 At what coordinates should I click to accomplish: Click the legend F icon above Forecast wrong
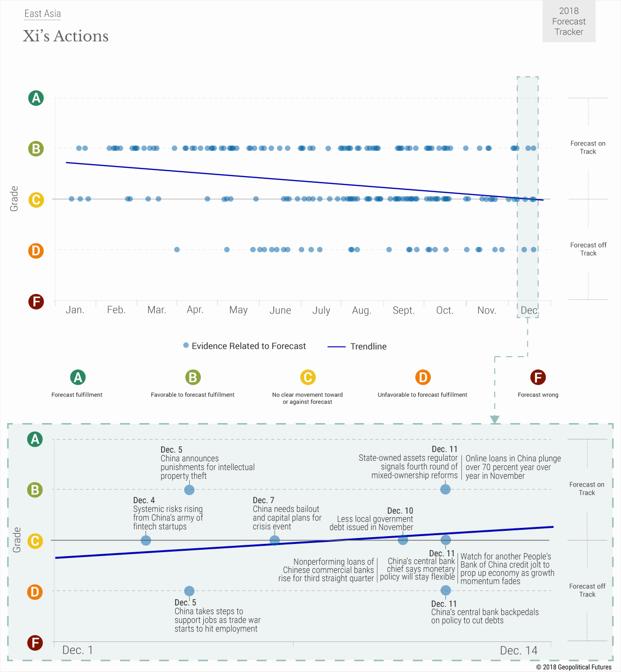538,377
